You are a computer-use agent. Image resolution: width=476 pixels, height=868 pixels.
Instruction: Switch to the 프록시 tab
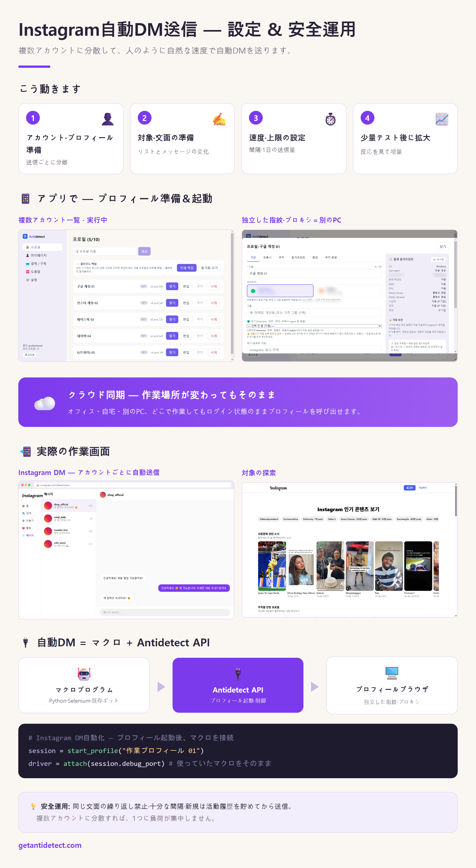(x=267, y=257)
